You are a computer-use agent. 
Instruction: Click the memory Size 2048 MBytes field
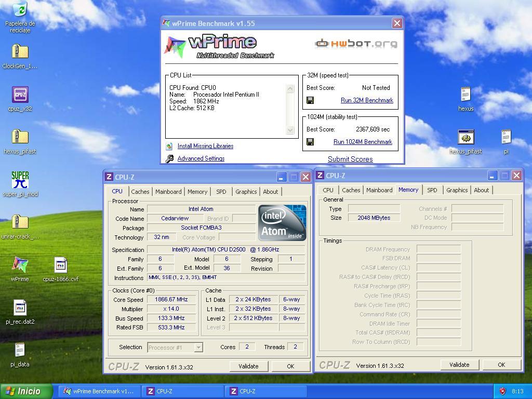click(374, 218)
